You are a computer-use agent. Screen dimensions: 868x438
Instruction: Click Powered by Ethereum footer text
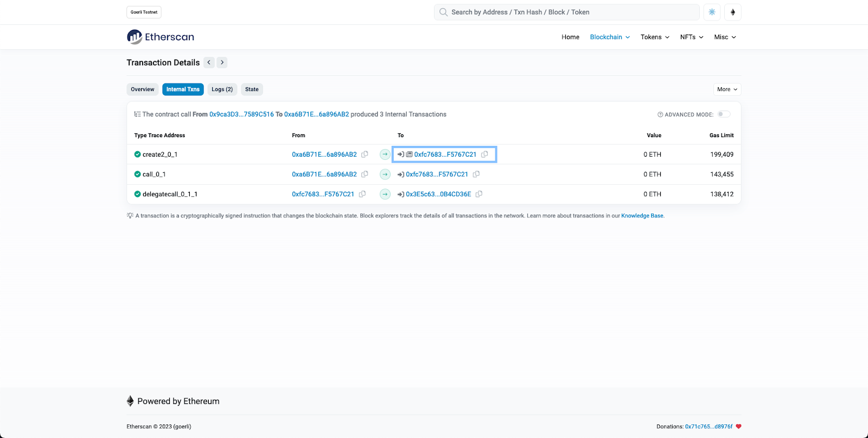(x=178, y=401)
